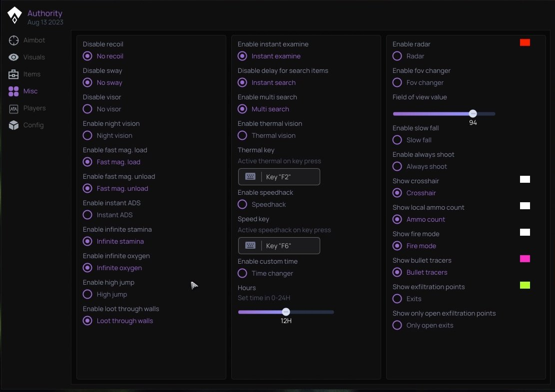Click the Field of view slider handle
The image size is (555, 392).
(x=473, y=114)
